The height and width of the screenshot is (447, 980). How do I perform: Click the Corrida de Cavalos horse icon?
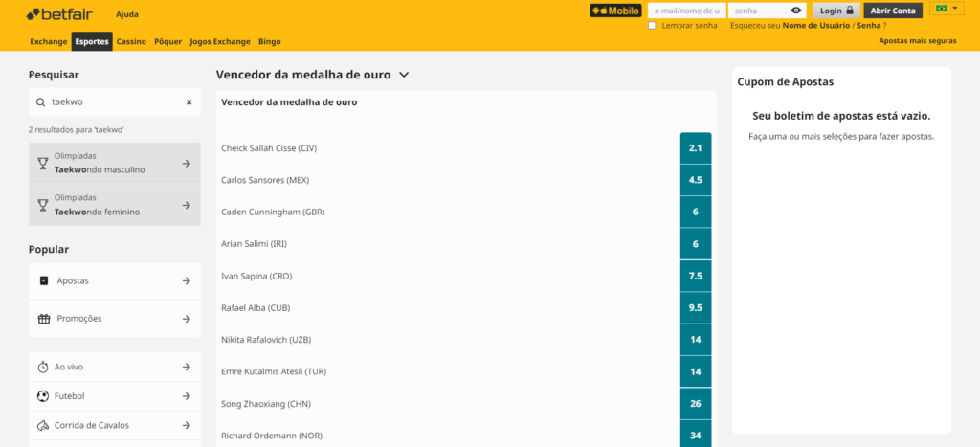43,425
